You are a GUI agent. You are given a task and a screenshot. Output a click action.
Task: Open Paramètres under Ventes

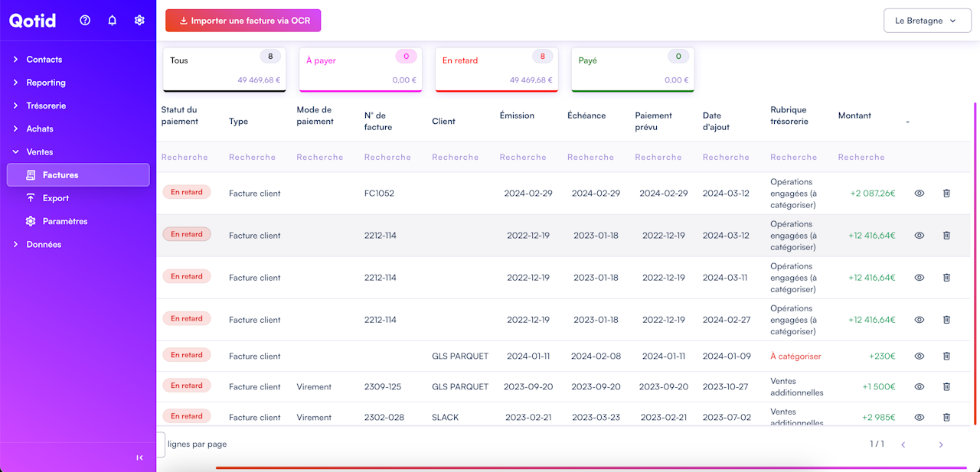coord(65,221)
